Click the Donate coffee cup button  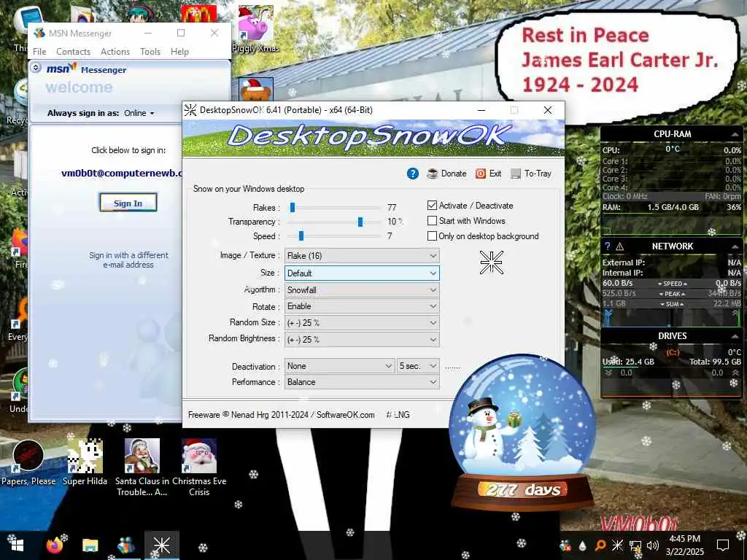point(446,174)
